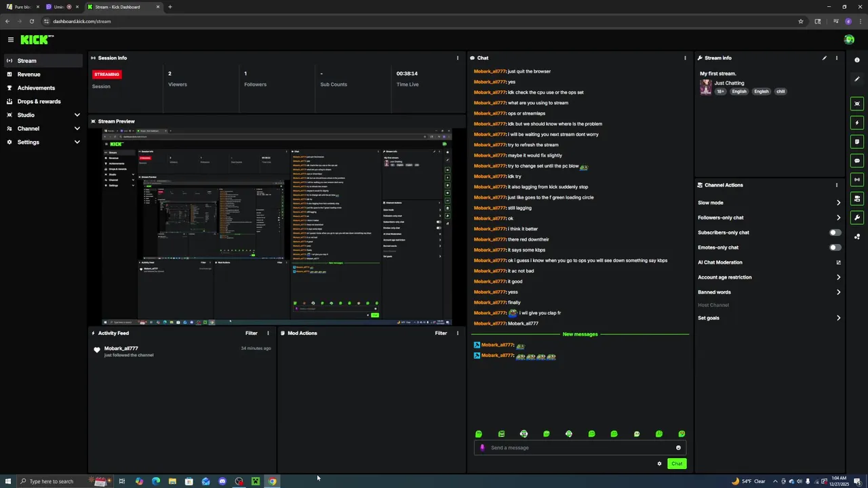Viewport: 868px width, 488px height.
Task: Click the Kick logo
Action: pos(37,40)
